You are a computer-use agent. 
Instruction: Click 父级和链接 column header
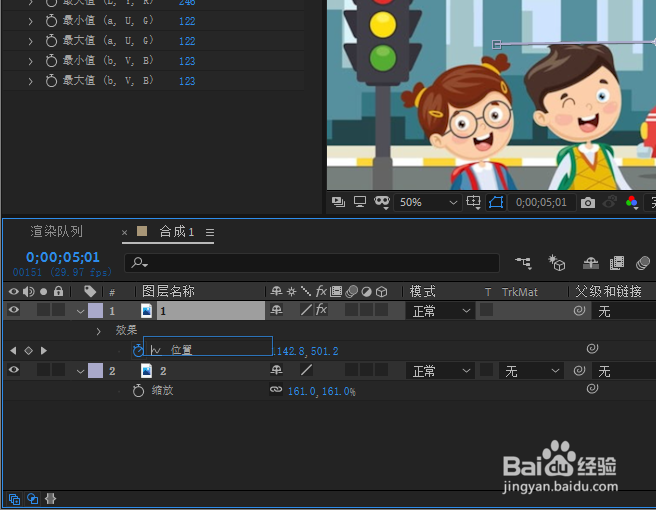pyautogui.click(x=608, y=291)
